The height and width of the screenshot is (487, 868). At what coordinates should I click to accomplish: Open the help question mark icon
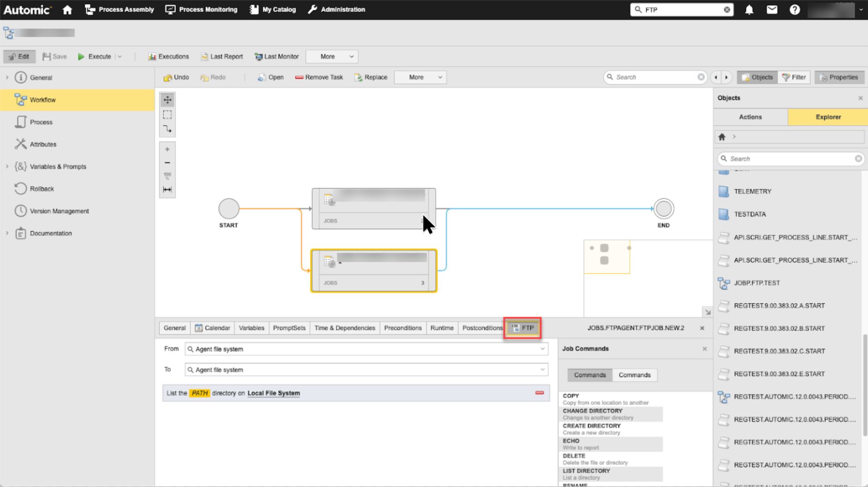coord(795,9)
